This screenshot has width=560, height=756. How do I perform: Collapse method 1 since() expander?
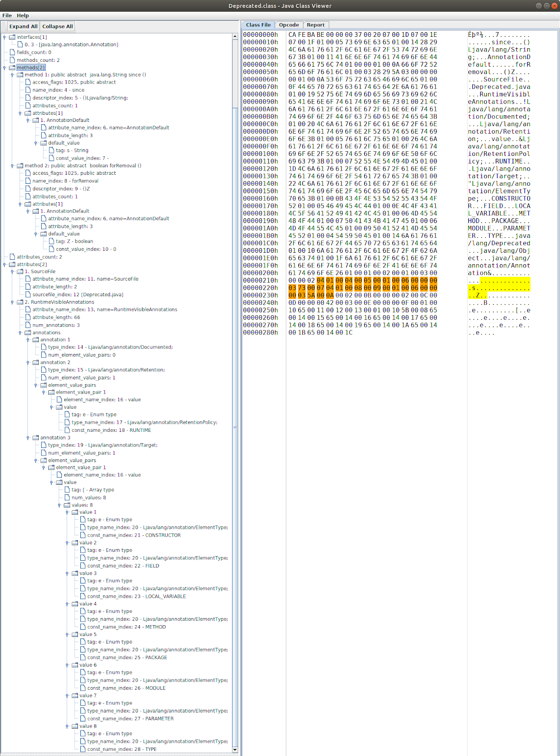coord(12,75)
